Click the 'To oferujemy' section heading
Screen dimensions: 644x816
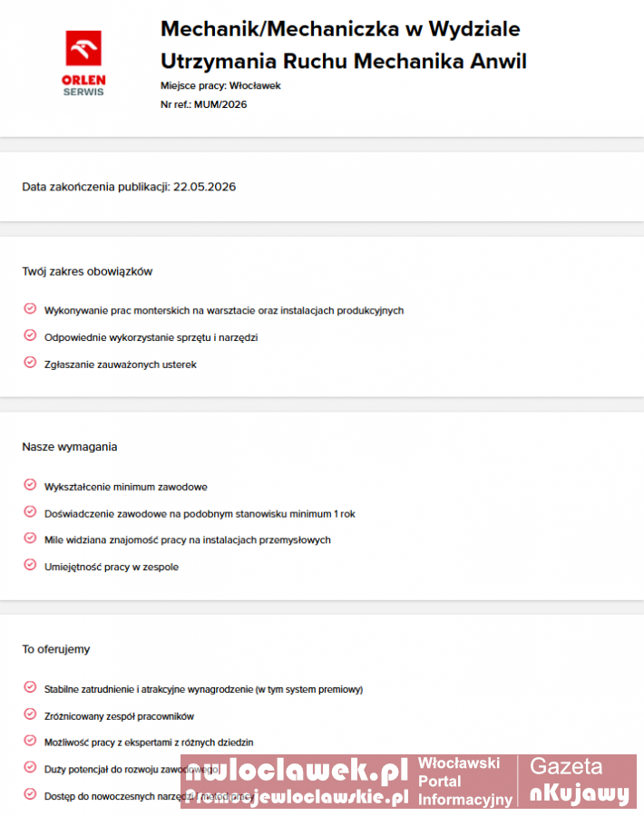[56, 649]
